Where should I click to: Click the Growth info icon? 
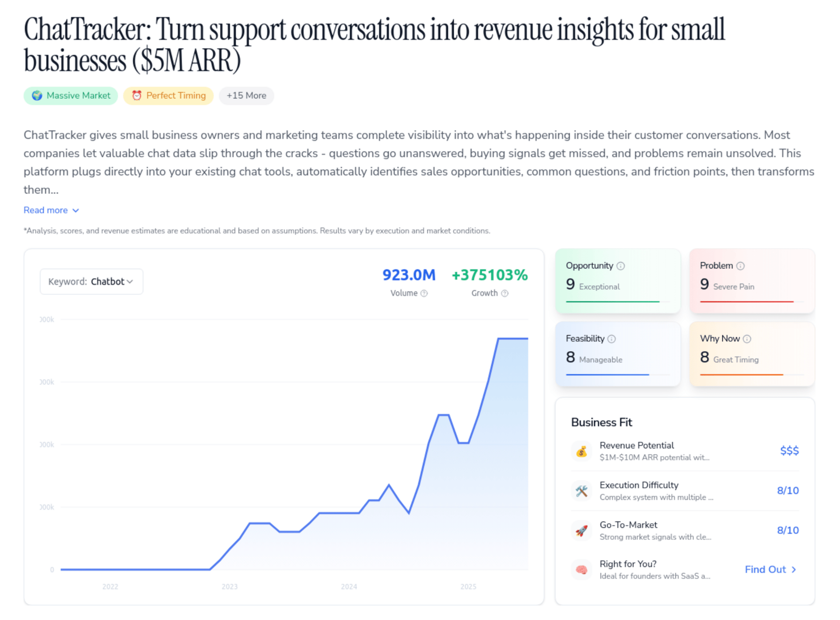click(504, 293)
